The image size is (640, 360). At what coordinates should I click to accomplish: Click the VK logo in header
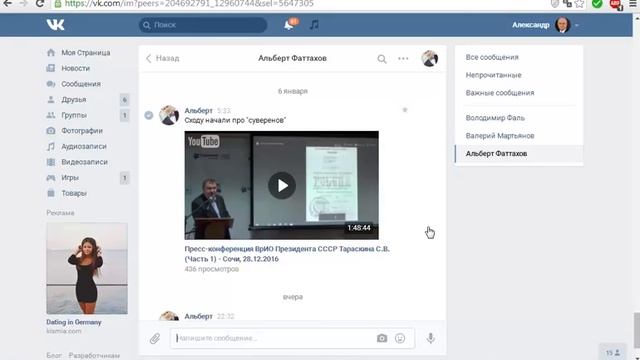[x=56, y=24]
